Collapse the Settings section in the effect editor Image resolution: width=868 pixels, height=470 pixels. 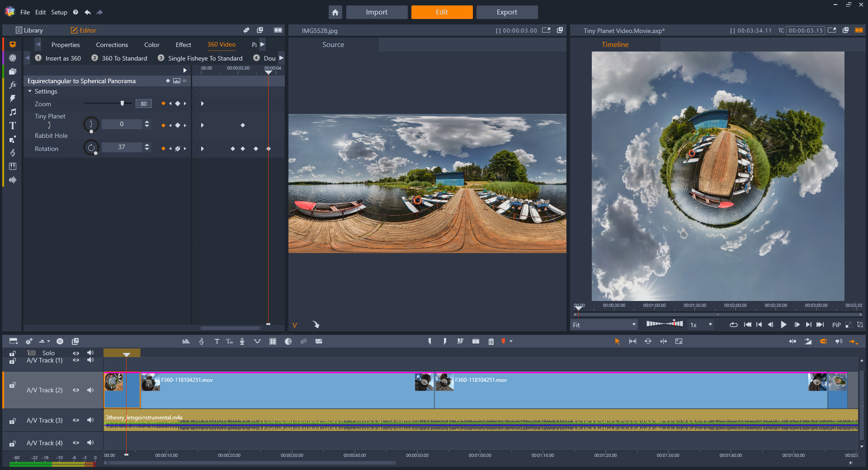click(x=30, y=91)
